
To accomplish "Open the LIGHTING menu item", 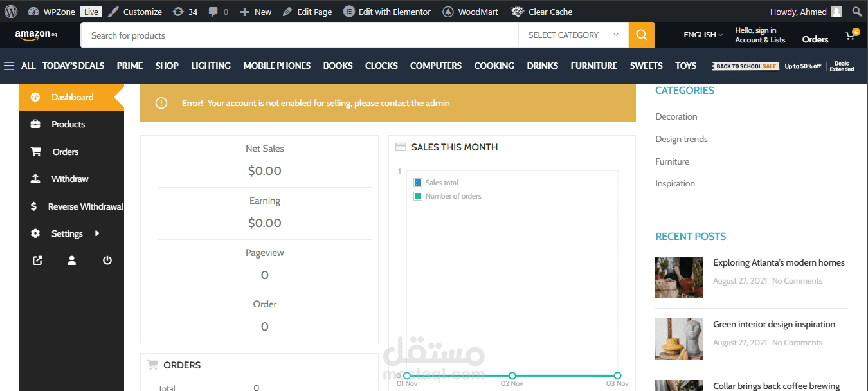I will pos(211,66).
